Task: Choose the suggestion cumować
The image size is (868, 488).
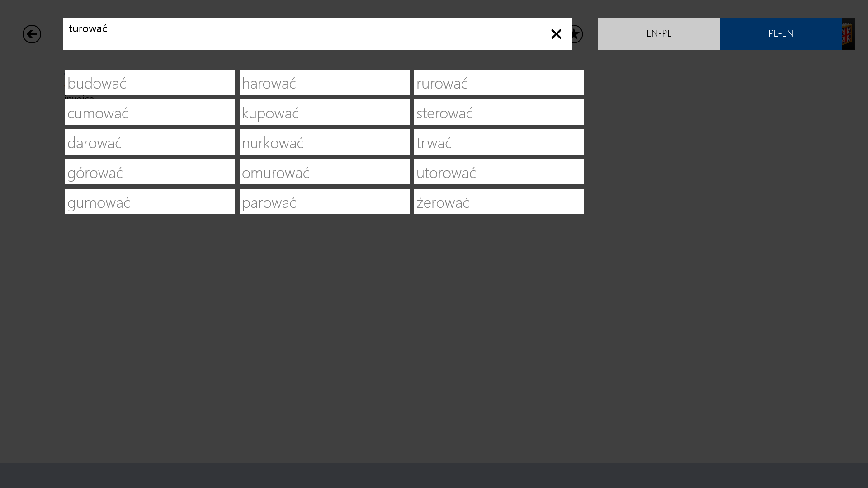Action: click(150, 113)
